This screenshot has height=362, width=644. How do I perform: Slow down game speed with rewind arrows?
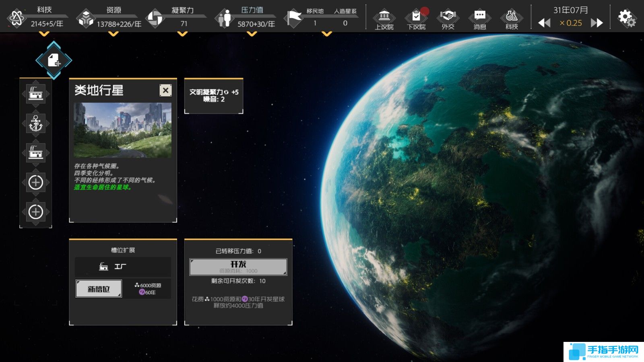(544, 23)
